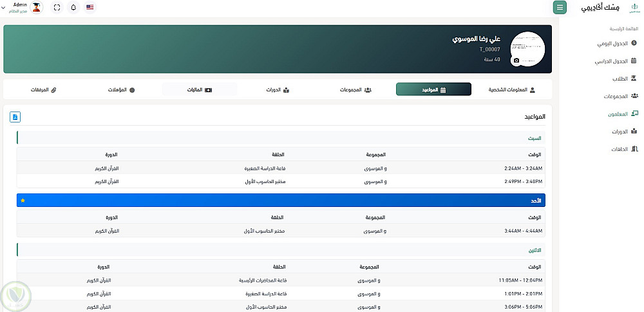Image resolution: width=644 pixels, height=312 pixels.
Task: Click the 1:01PM - 2:01PM time cell
Action: (524, 294)
